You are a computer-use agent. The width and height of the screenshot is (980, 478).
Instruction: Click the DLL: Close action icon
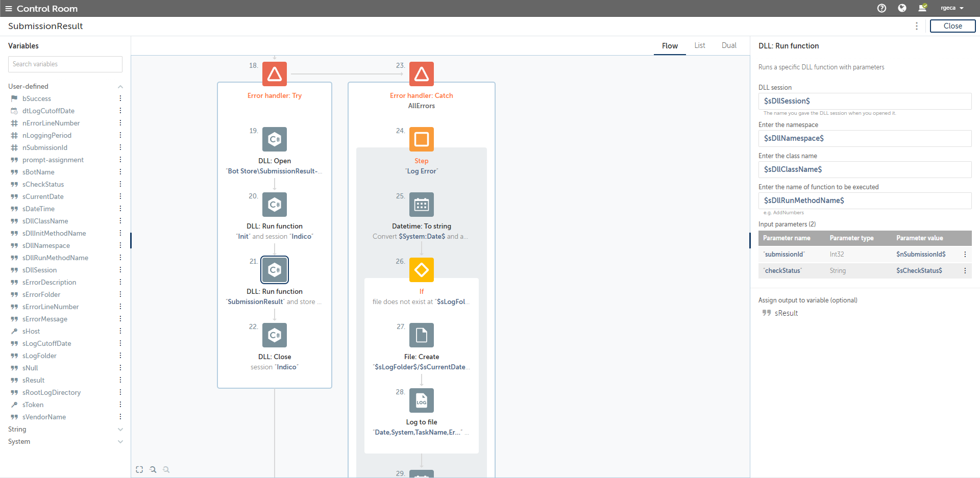[x=275, y=335]
